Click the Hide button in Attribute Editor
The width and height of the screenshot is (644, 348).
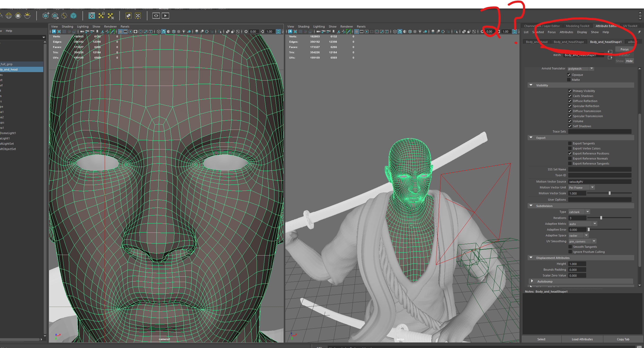click(x=630, y=60)
